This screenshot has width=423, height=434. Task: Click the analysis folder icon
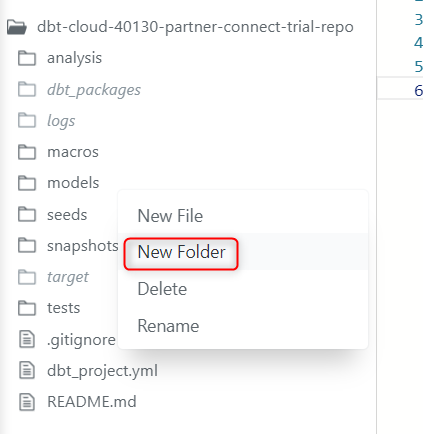[27, 58]
